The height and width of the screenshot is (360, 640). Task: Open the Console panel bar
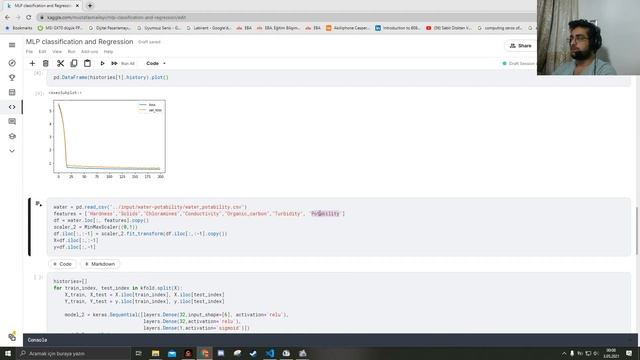tap(330, 340)
